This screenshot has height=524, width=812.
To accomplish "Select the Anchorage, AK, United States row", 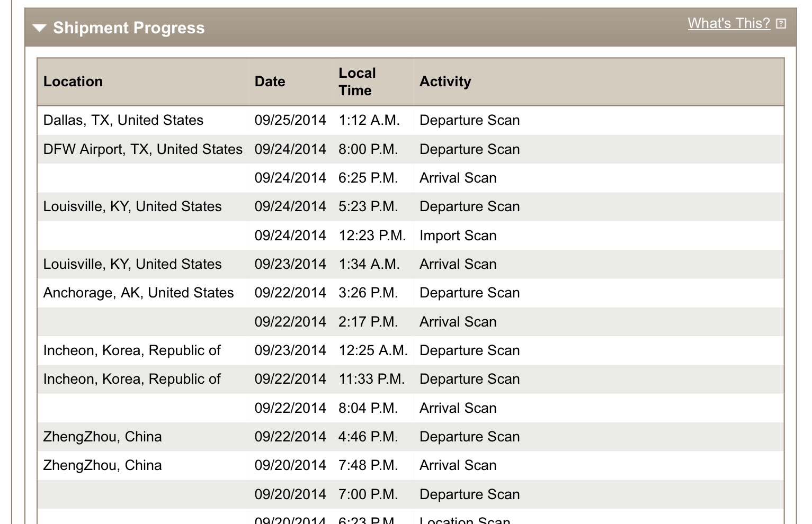I will [411, 293].
